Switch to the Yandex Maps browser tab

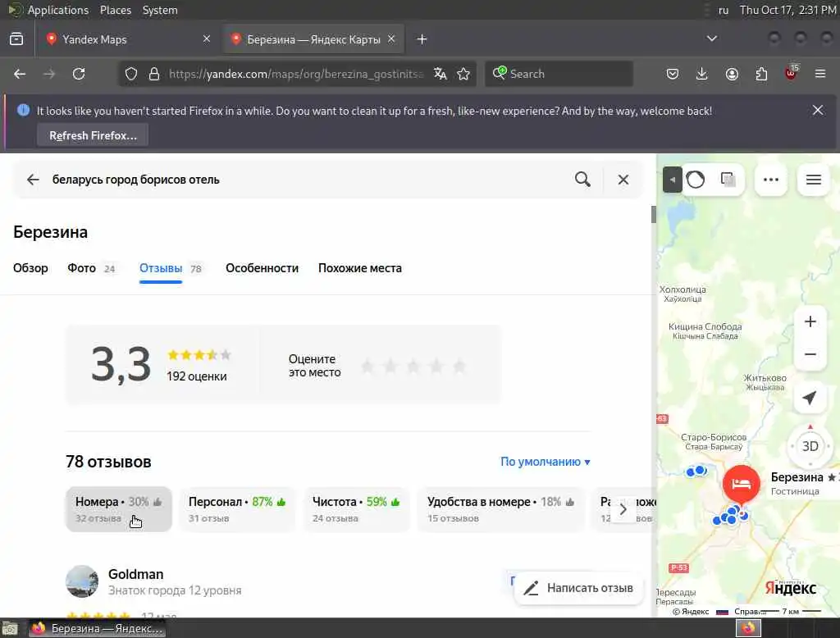coord(127,39)
